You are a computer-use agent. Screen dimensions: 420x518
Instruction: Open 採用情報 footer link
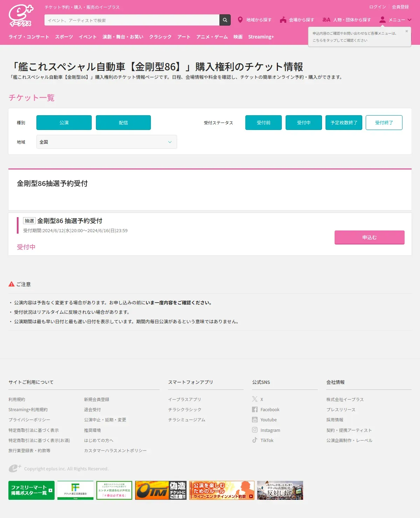point(335,420)
